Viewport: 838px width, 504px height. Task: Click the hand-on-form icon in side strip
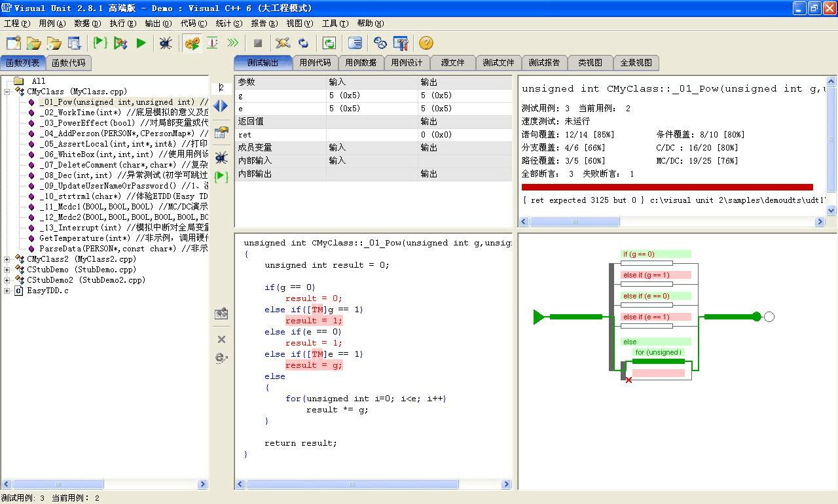[x=221, y=132]
